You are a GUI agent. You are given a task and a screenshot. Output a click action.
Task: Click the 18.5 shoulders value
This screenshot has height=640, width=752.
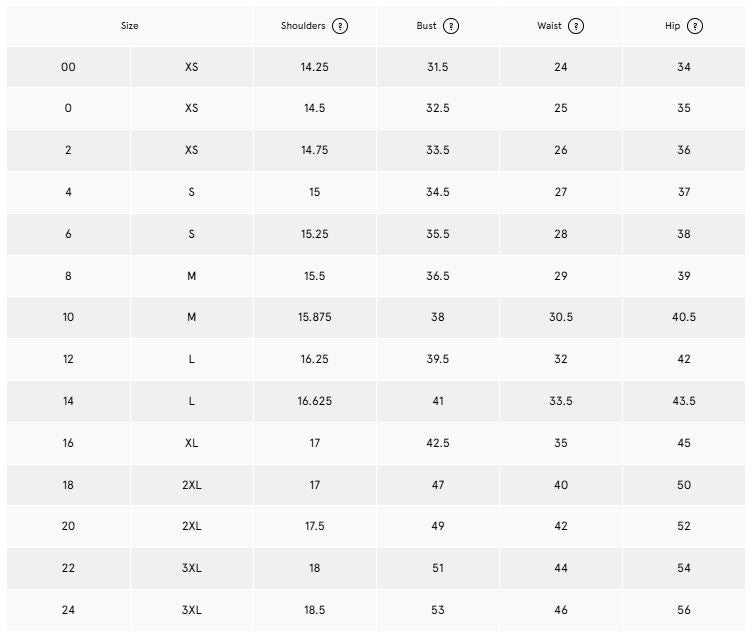coord(315,610)
